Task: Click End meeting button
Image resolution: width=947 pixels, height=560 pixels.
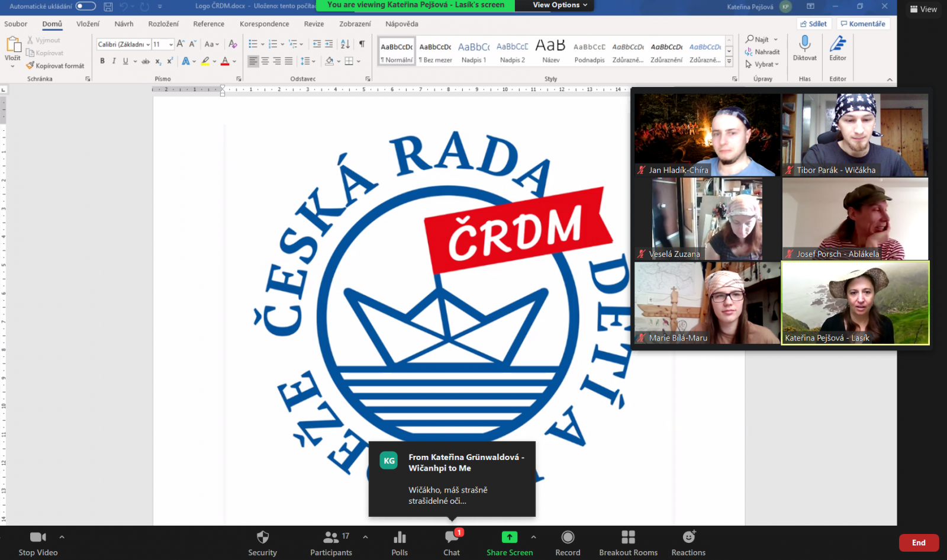Action: pyautogui.click(x=919, y=542)
